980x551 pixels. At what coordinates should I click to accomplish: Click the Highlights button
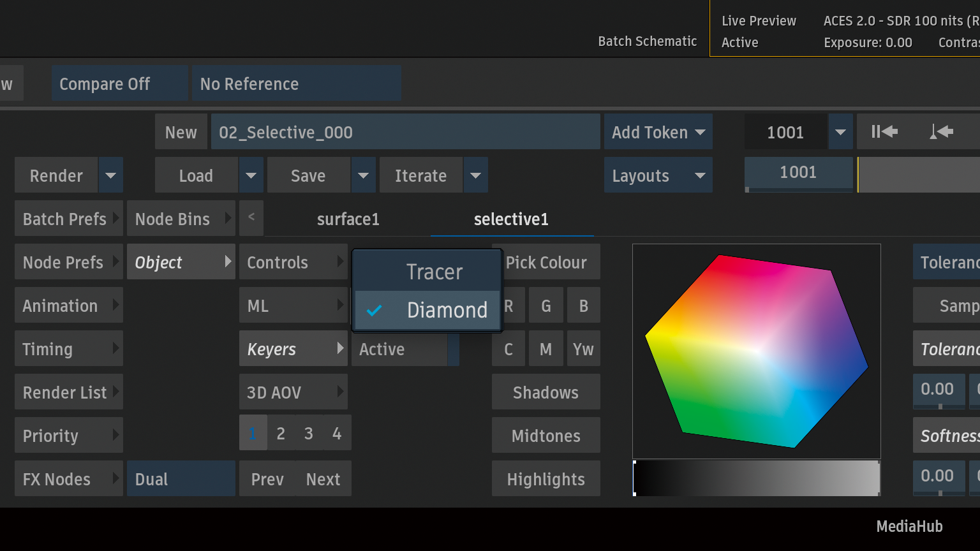click(x=546, y=479)
